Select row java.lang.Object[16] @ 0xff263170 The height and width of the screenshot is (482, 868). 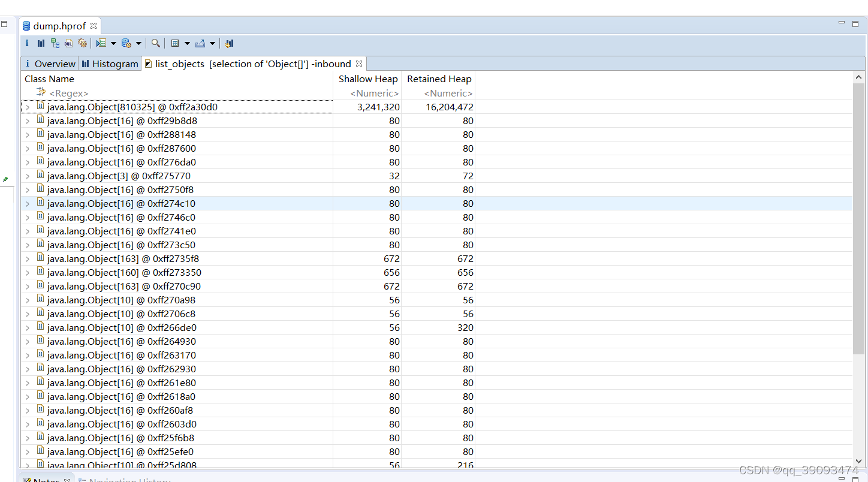pyautogui.click(x=436, y=356)
